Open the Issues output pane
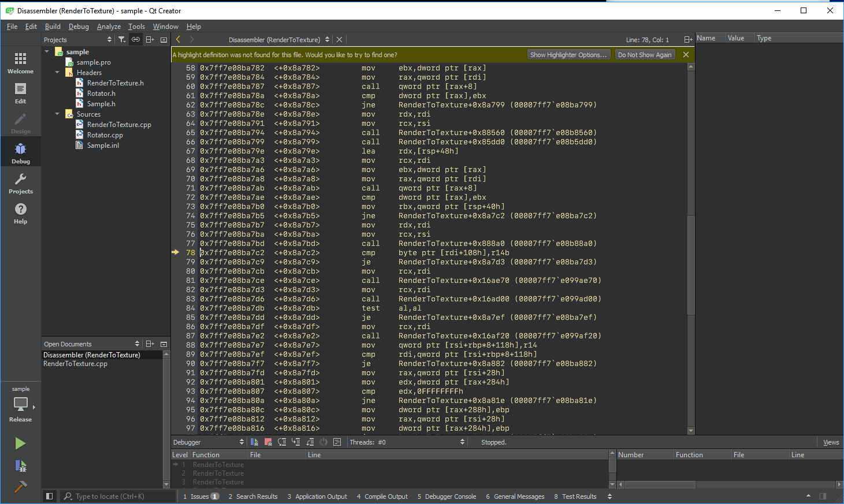The width and height of the screenshot is (844, 504). 200,496
